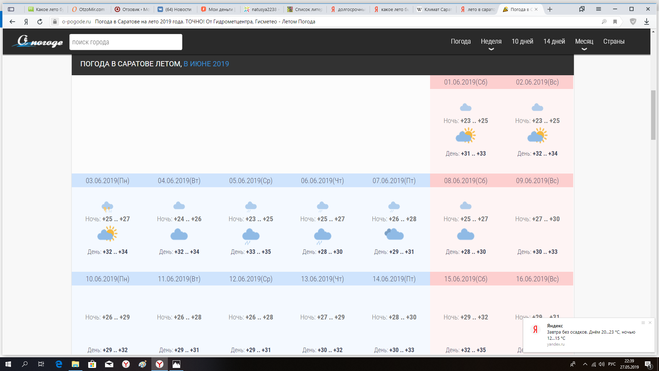Show hidden tray icons chevron
The height and width of the screenshot is (371, 659).
point(585,364)
